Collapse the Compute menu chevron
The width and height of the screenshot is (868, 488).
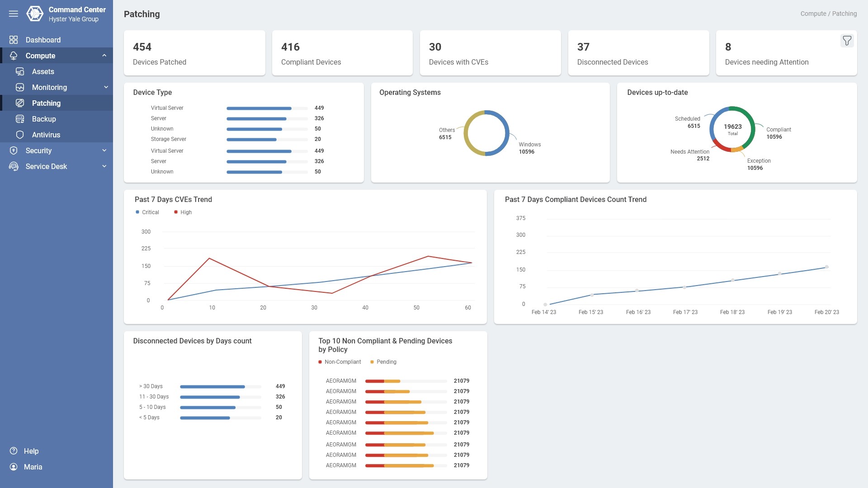[x=104, y=56]
